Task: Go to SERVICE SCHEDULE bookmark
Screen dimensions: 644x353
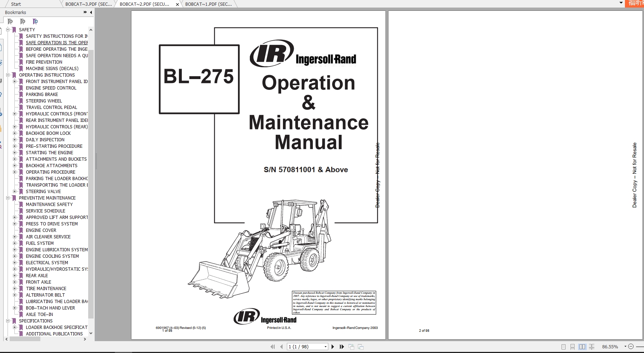Action: [46, 211]
